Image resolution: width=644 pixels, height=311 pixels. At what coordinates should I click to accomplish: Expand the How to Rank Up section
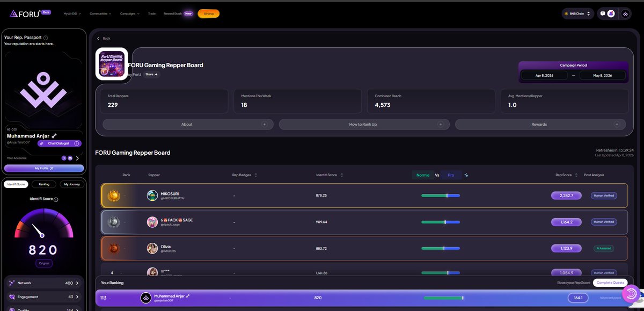click(364, 124)
